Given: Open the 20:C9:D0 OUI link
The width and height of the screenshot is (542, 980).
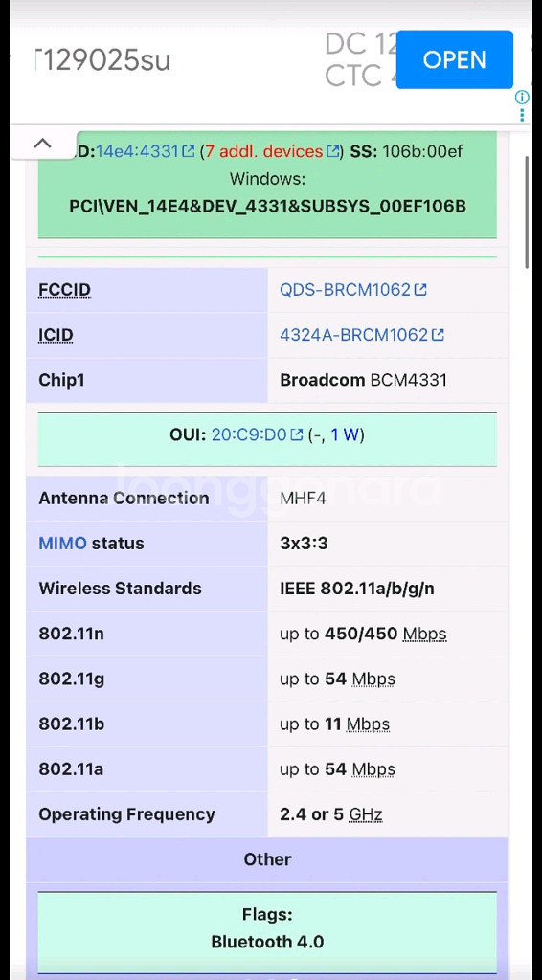Looking at the screenshot, I should 249,434.
